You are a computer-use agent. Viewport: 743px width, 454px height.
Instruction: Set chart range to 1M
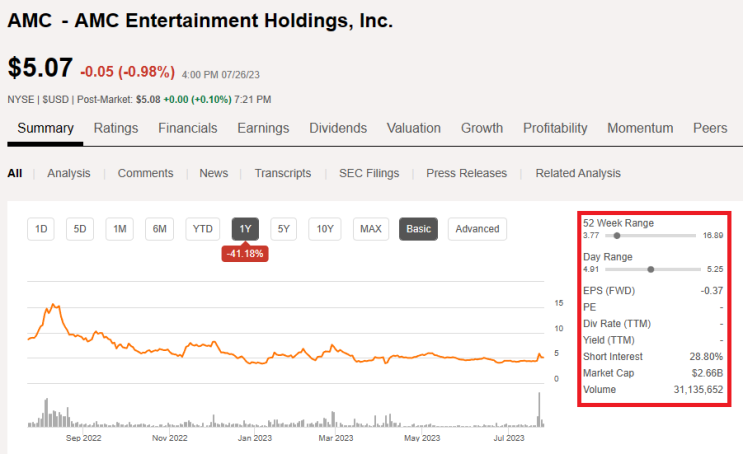(x=119, y=229)
